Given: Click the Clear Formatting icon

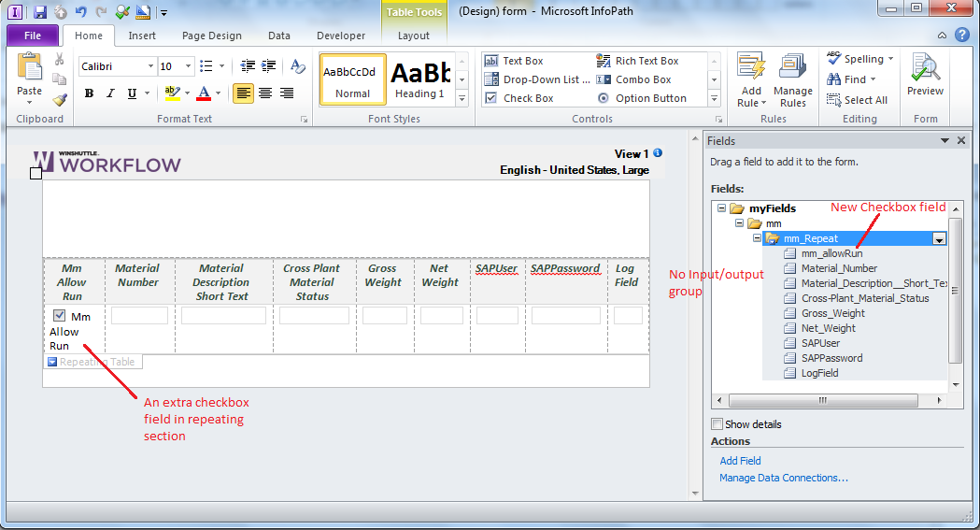Looking at the screenshot, I should (298, 65).
